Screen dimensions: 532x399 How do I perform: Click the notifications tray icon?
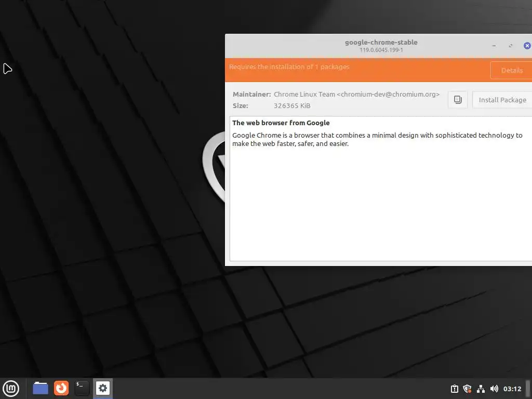pos(454,389)
